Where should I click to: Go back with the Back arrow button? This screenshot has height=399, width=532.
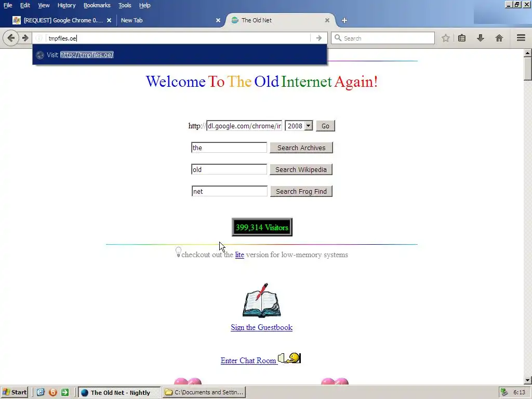pyautogui.click(x=11, y=38)
